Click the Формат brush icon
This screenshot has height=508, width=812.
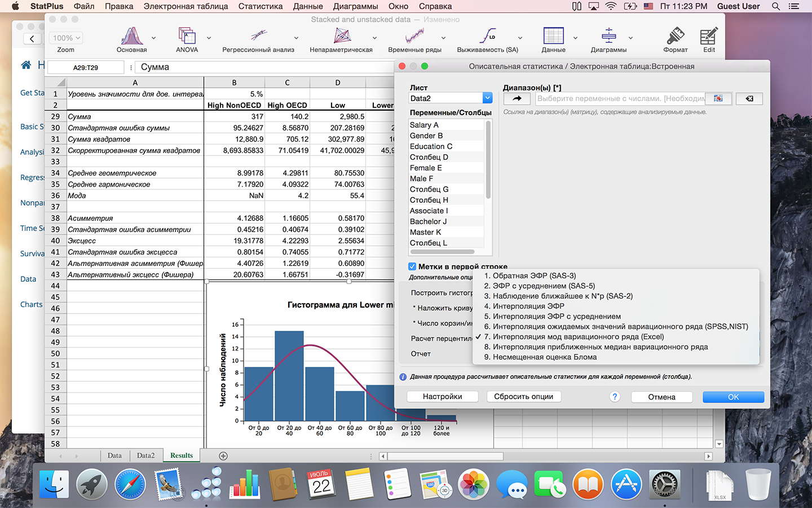click(675, 37)
